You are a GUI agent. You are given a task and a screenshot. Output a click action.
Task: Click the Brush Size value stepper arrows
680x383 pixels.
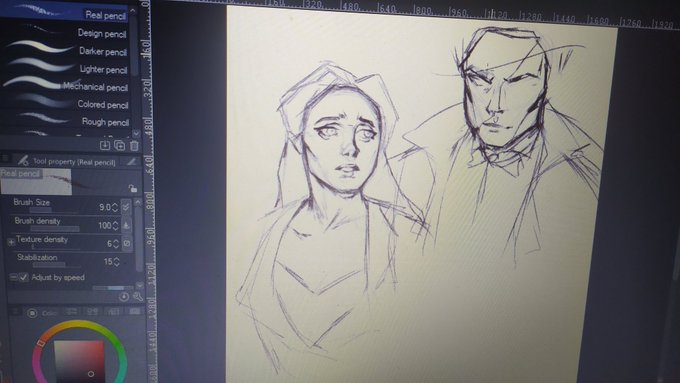(115, 207)
